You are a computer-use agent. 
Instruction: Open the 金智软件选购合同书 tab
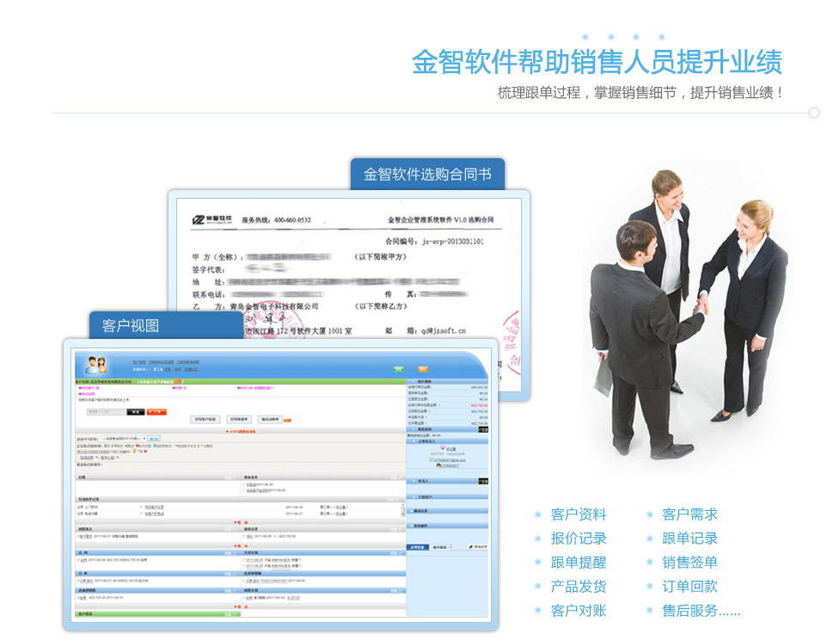pyautogui.click(x=427, y=175)
